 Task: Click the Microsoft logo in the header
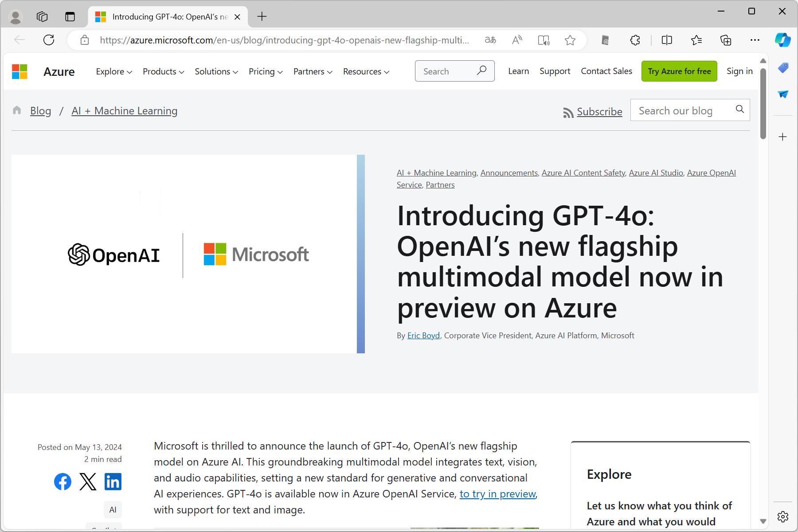(x=20, y=71)
